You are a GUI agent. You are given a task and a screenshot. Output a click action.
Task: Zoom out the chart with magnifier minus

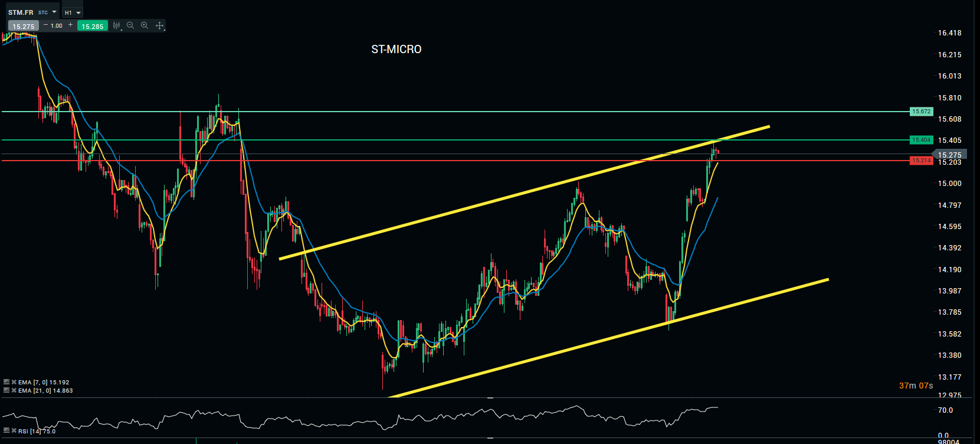click(130, 25)
